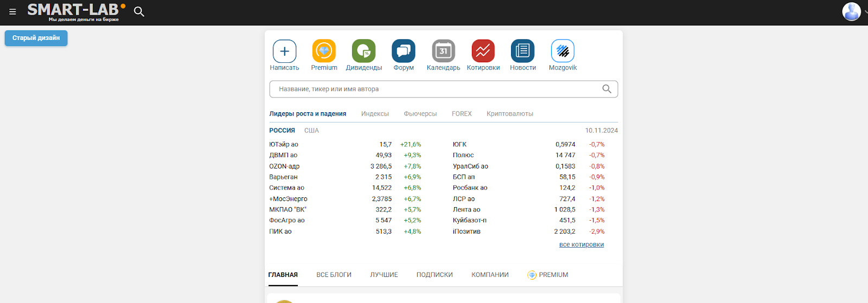The height and width of the screenshot is (303, 868).
Task: Open header search magnifier icon
Action: point(139,11)
